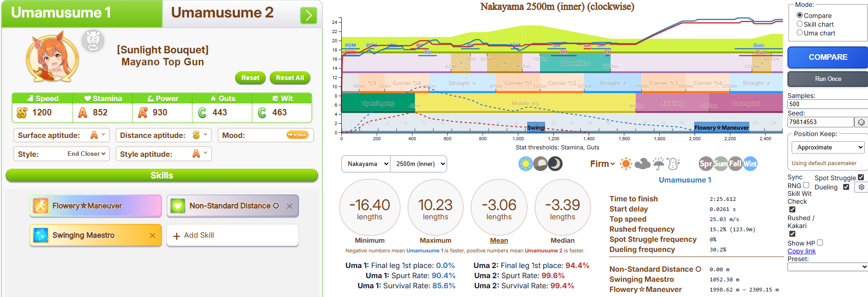Toggle the Rushed / Kakari checkbox

click(x=792, y=234)
